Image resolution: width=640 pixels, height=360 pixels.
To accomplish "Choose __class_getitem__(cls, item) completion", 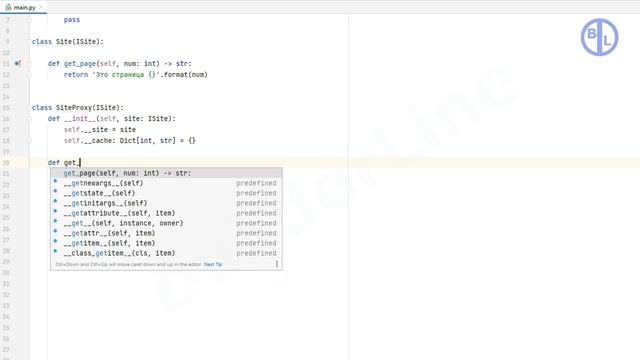I will pyautogui.click(x=166, y=253).
